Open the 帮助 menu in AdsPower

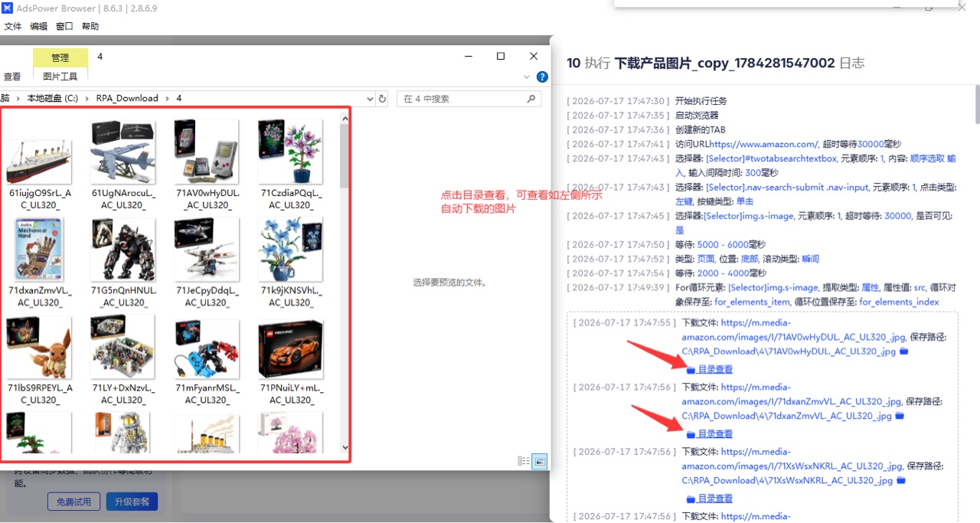[90, 26]
